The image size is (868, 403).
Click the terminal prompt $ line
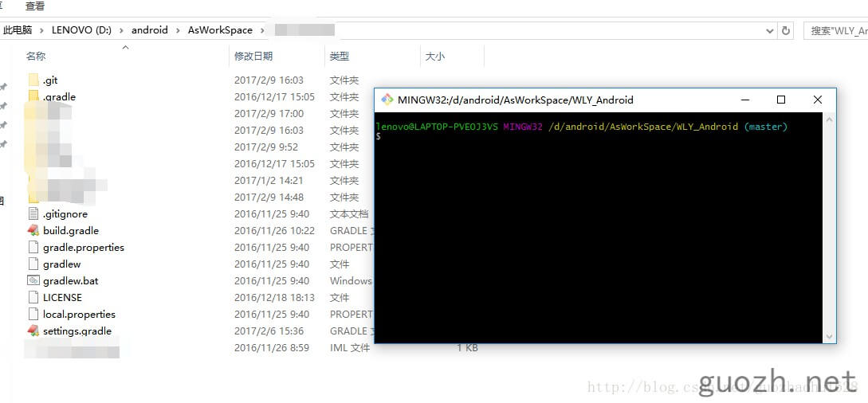pyautogui.click(x=379, y=136)
